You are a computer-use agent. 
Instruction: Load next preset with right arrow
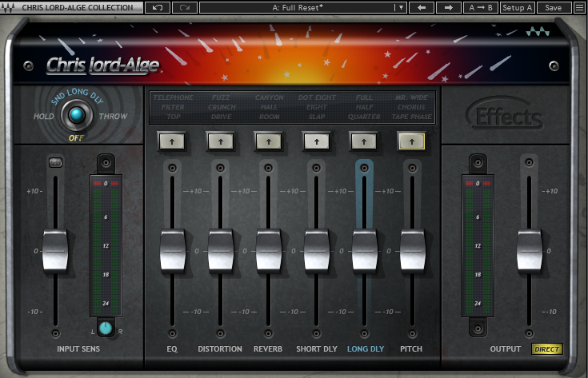point(448,8)
